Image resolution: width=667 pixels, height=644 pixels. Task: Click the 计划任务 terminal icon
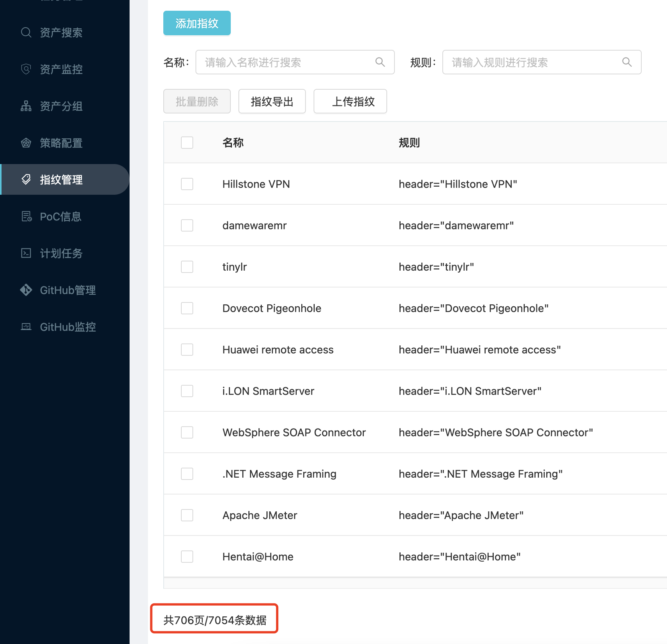(x=26, y=253)
